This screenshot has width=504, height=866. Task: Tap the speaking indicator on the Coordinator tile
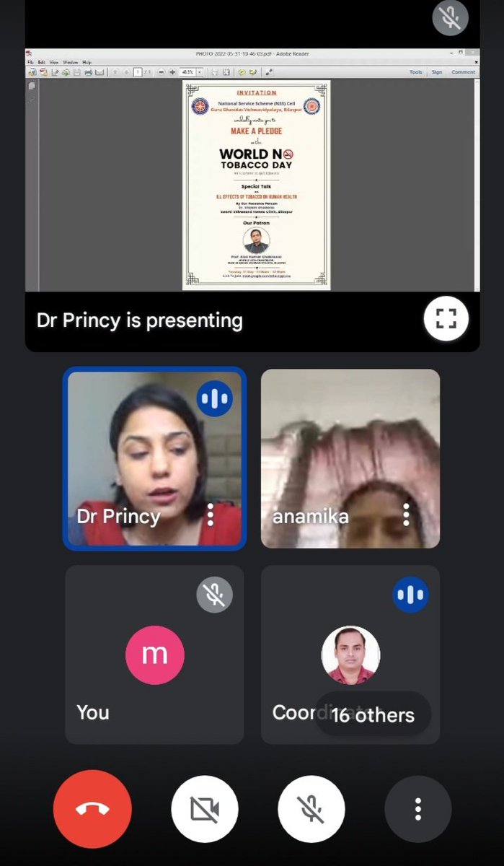tap(411, 595)
